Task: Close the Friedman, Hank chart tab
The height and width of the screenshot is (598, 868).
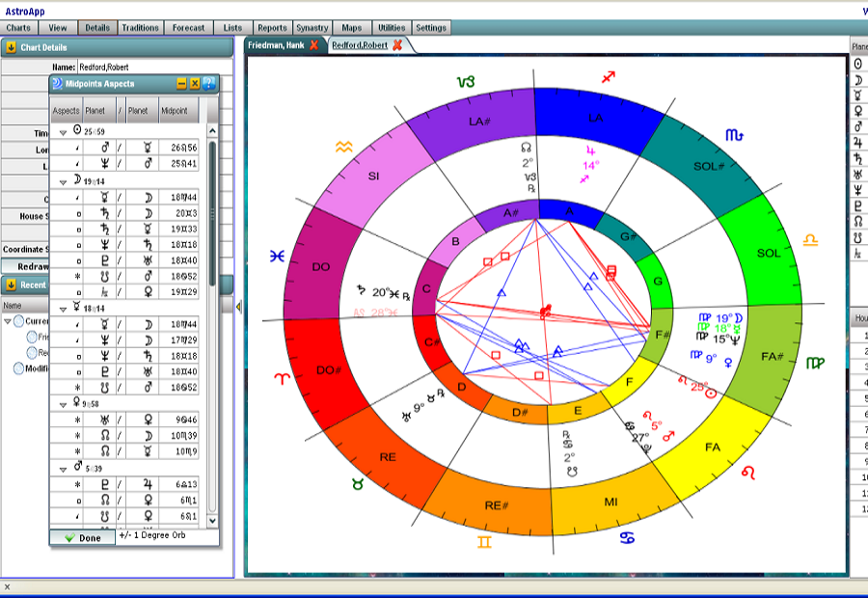Action: pyautogui.click(x=313, y=45)
